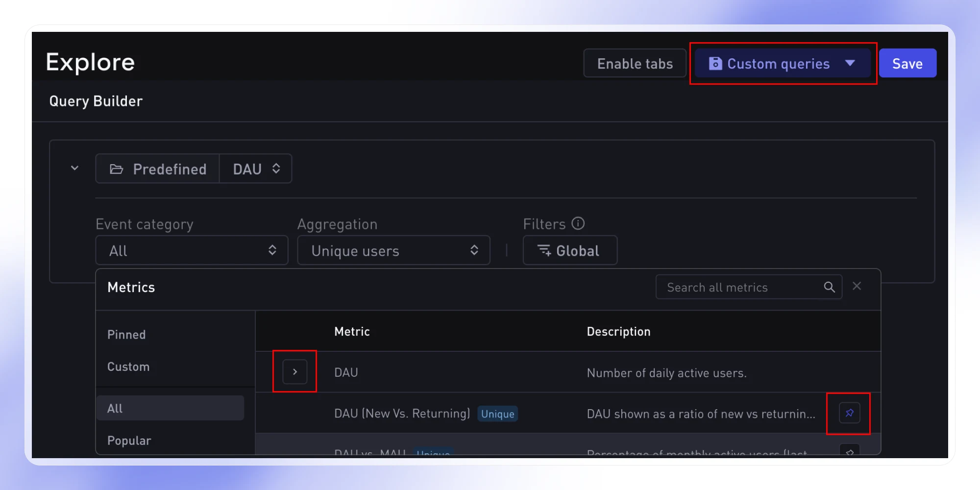This screenshot has height=490, width=980.
Task: Click the Save button
Action: 907,63
